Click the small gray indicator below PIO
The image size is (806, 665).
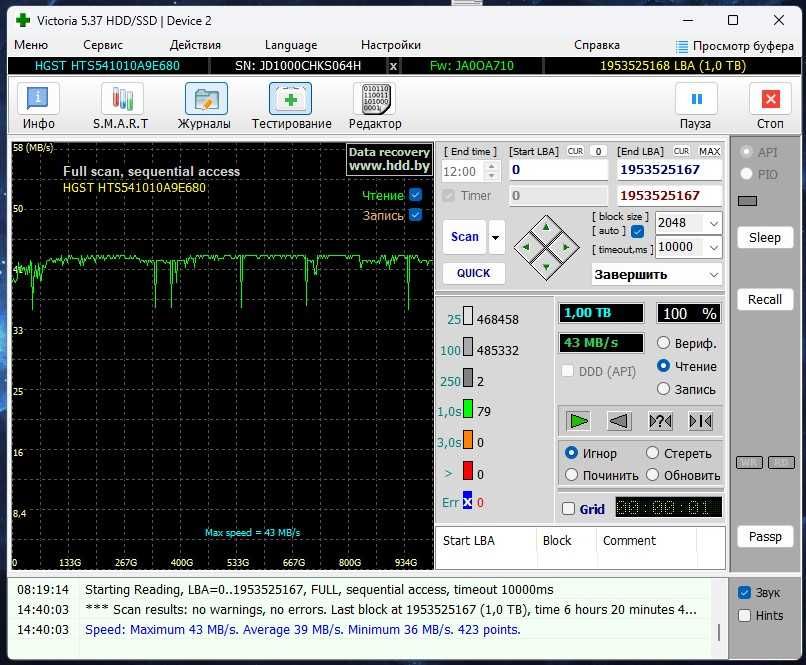[747, 201]
